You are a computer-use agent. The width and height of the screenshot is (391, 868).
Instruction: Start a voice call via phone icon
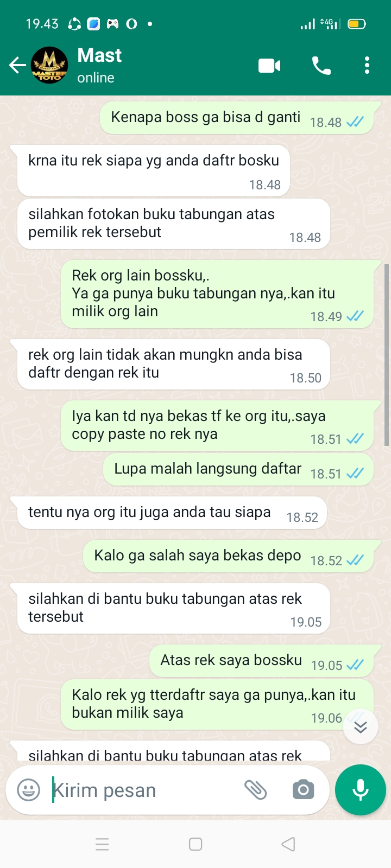coord(321,66)
